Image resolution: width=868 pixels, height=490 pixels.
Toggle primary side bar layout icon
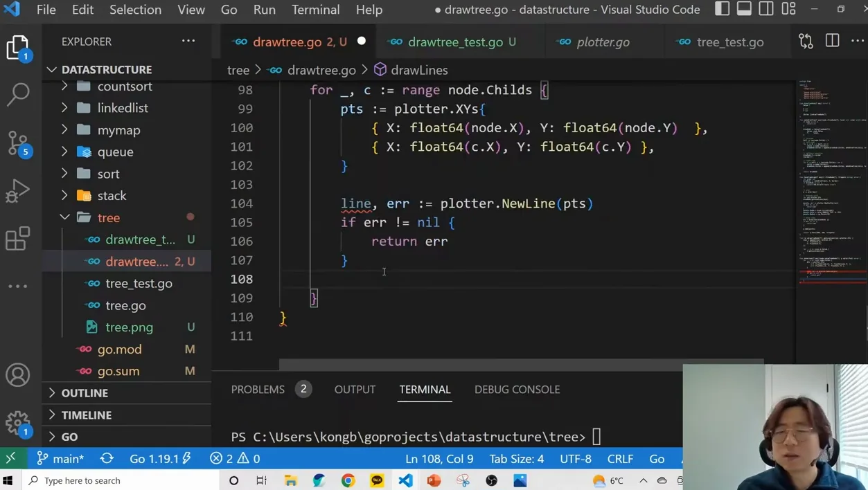(722, 9)
